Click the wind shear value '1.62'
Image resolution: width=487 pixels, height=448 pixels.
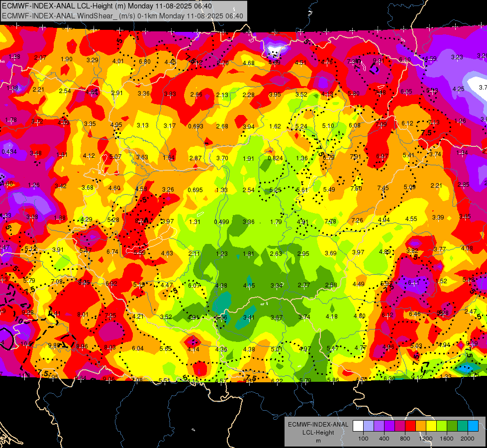(x=275, y=126)
